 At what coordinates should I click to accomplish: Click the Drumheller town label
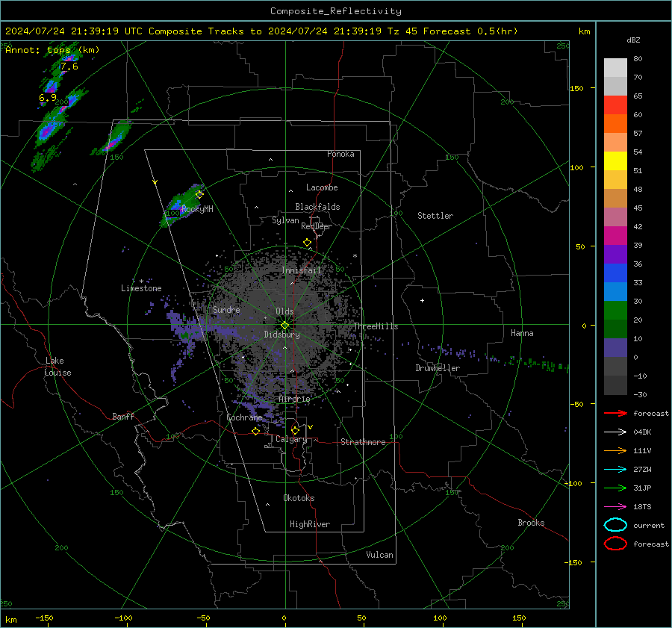click(x=438, y=368)
